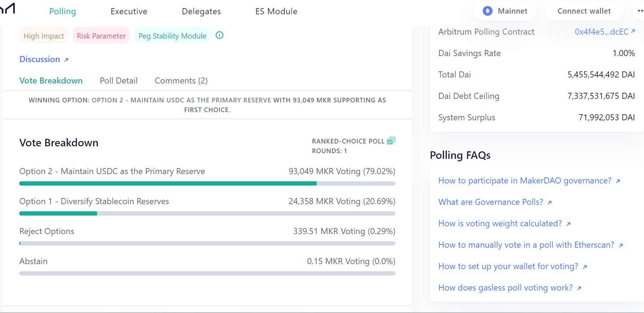Click the System Surplus 71,992,053 DAI value
This screenshot has width=644, height=313.
607,117
